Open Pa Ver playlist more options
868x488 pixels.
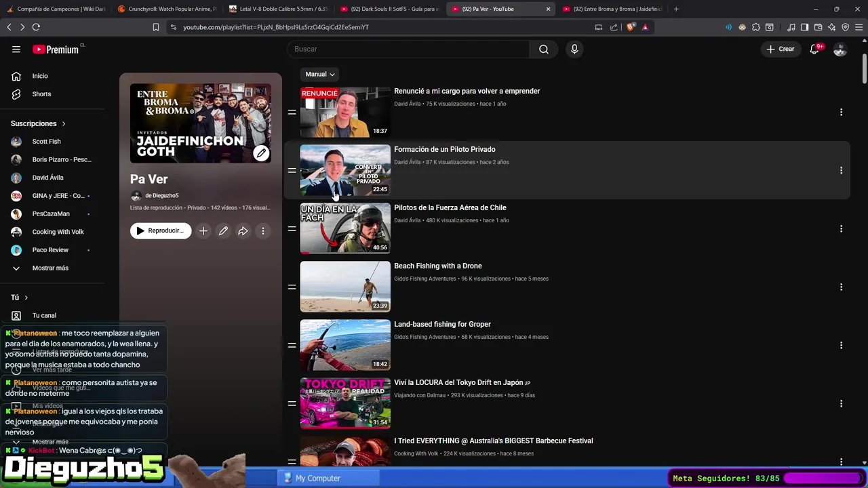(263, 231)
